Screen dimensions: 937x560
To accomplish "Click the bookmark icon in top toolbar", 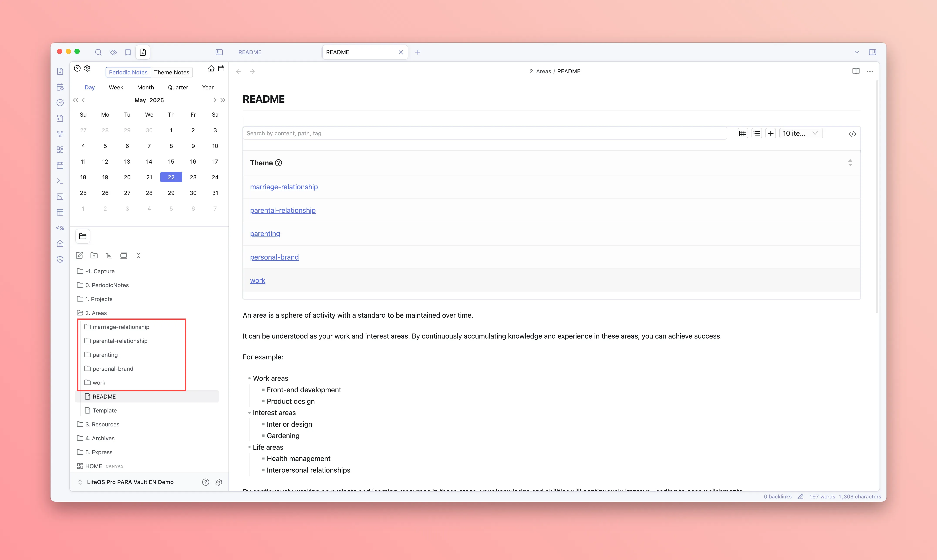I will pyautogui.click(x=128, y=52).
